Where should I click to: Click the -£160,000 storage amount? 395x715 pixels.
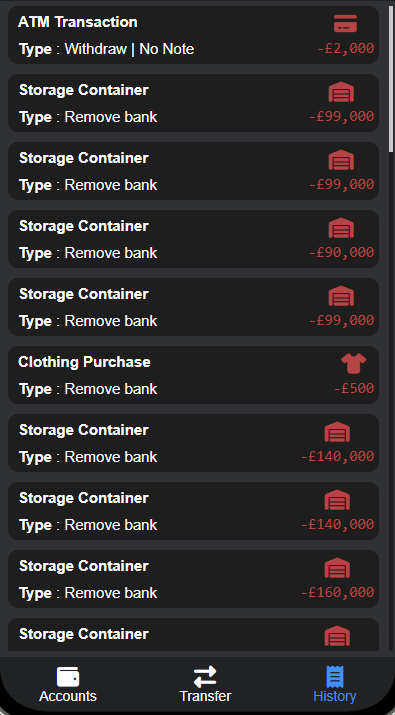pyautogui.click(x=338, y=592)
